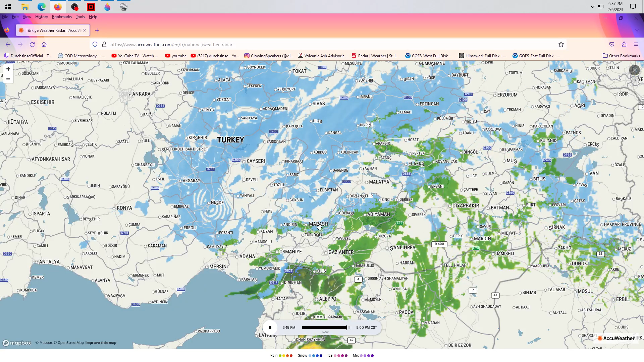The image size is (644, 362).
Task: Click the KAYSERI city label
Action: 256,161
